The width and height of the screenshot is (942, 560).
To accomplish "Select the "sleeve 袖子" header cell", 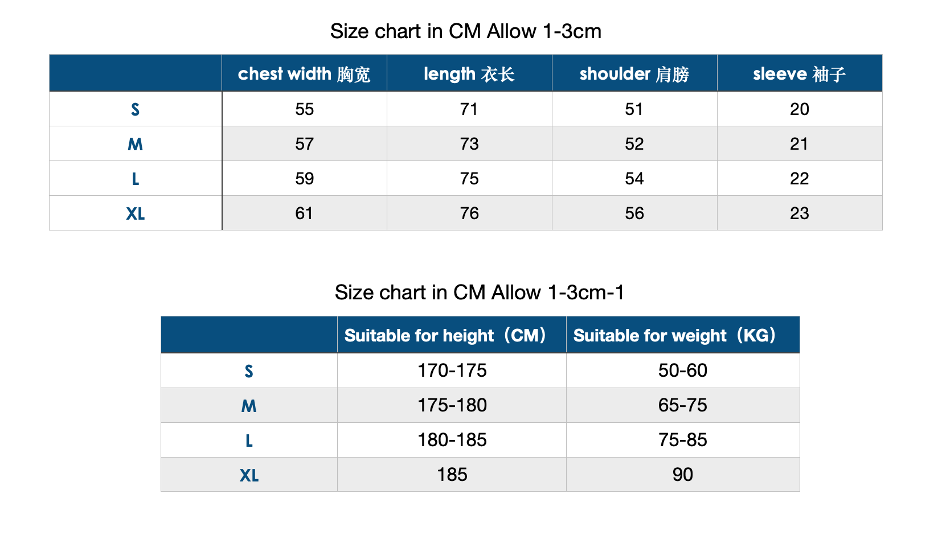I will coord(799,74).
